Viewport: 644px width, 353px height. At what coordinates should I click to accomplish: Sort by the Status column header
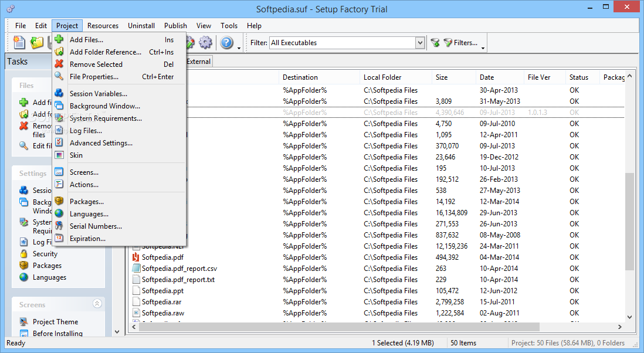(582, 77)
